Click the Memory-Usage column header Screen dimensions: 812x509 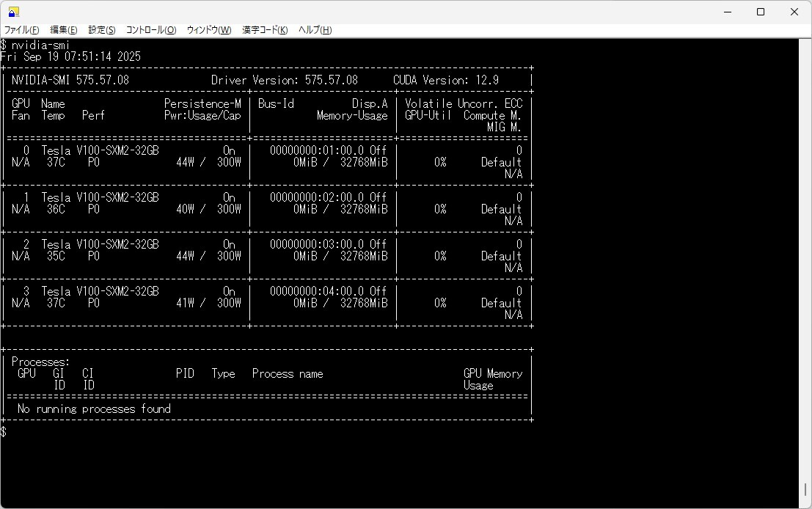coord(352,115)
